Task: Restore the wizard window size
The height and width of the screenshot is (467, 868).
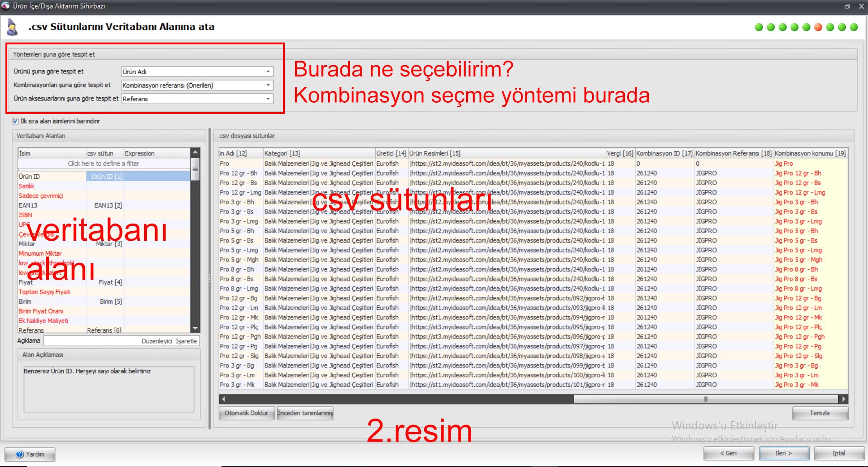Action: tap(847, 6)
